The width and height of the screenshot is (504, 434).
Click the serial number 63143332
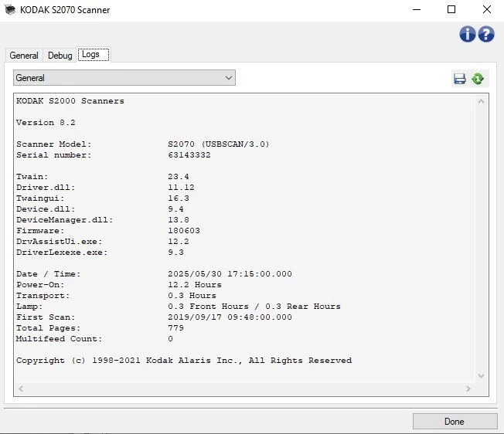(x=189, y=155)
